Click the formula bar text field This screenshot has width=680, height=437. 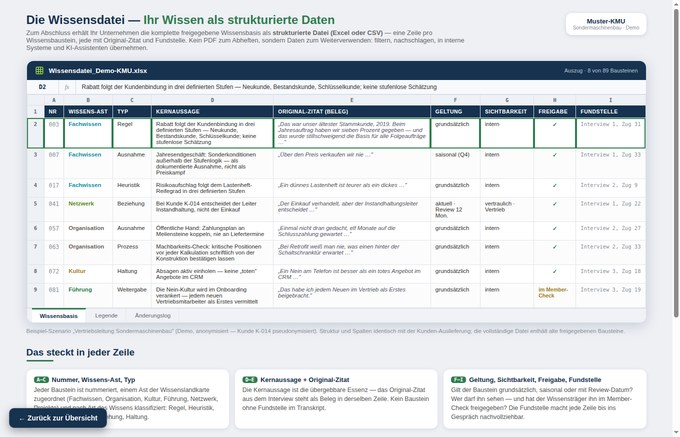(x=360, y=87)
